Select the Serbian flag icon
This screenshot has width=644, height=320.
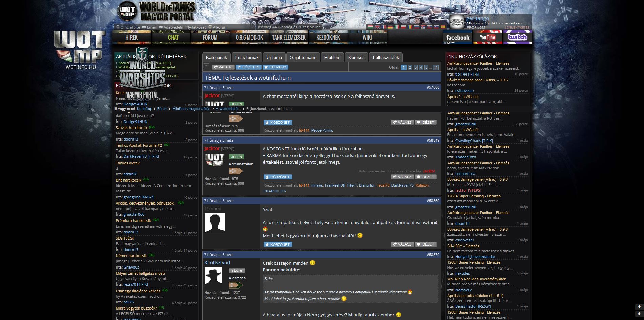point(423,27)
